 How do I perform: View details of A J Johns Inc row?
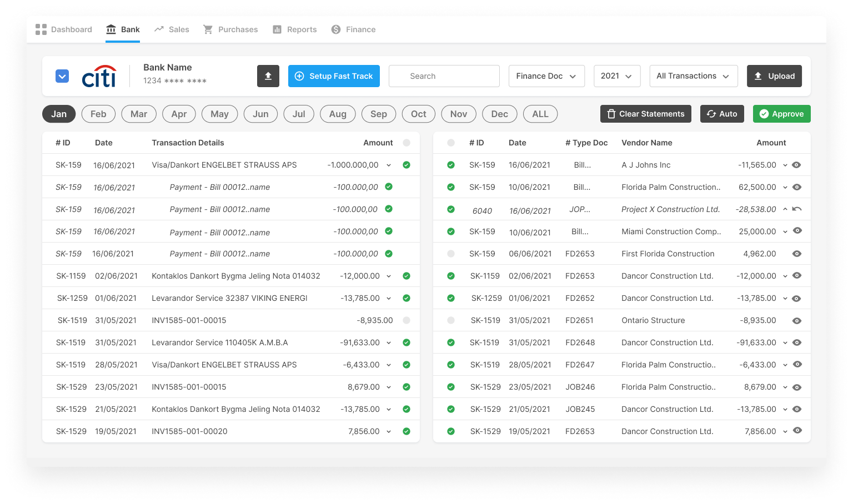(797, 165)
